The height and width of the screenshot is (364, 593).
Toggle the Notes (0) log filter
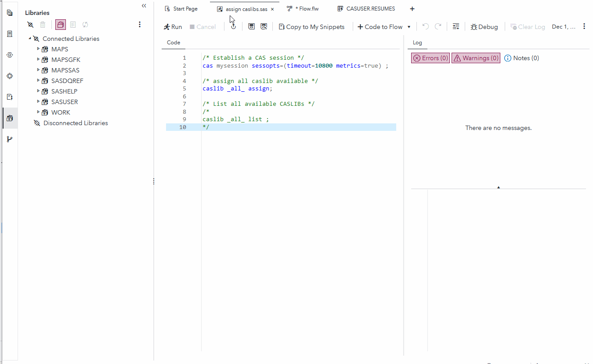[522, 58]
